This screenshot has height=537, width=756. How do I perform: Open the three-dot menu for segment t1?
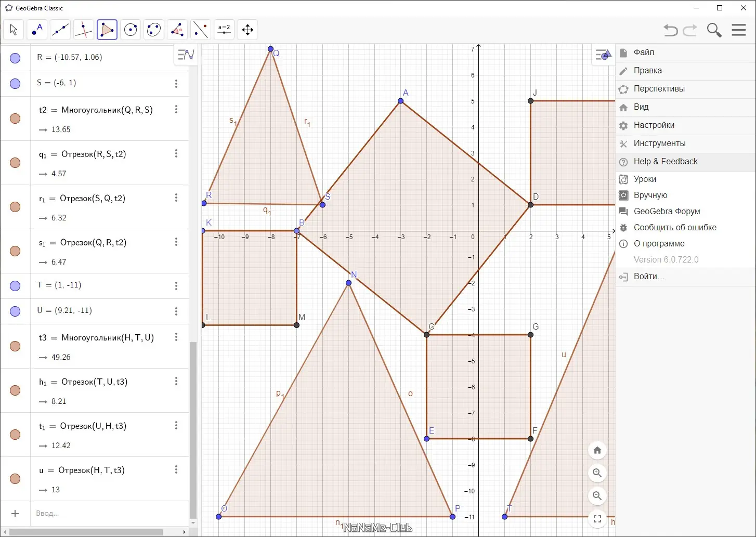coord(176,425)
